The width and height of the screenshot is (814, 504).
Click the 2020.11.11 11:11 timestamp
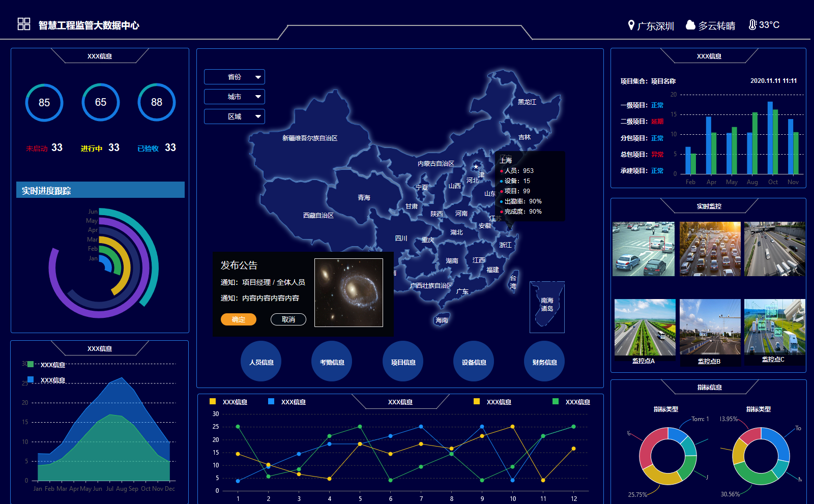point(773,80)
